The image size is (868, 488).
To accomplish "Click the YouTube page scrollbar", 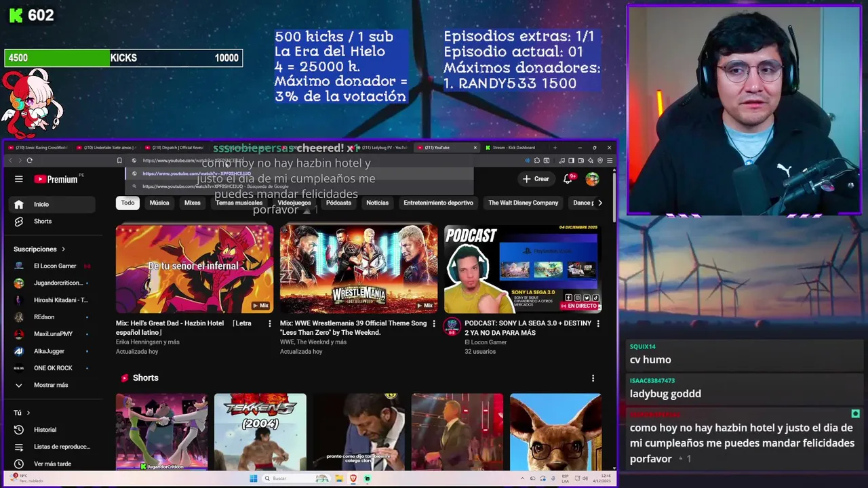I will (x=614, y=197).
